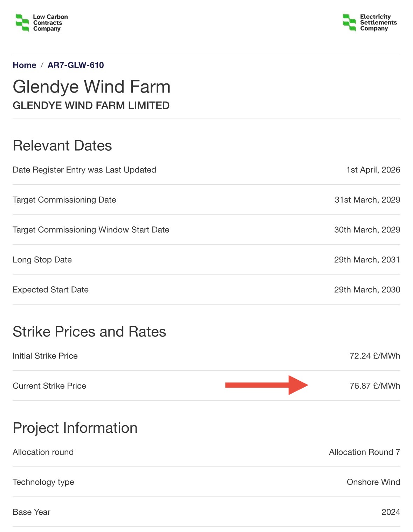Go to the Home breadcrumb link
The height and width of the screenshot is (532, 413).
[25, 65]
